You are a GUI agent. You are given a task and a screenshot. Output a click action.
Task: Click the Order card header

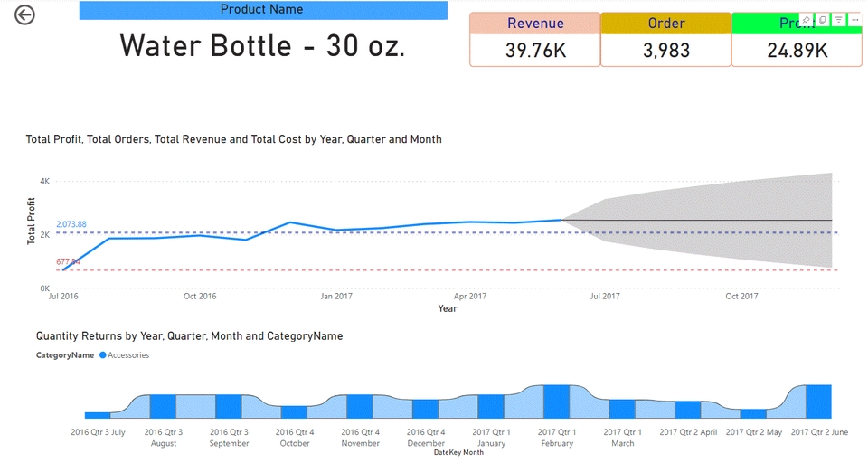666,24
